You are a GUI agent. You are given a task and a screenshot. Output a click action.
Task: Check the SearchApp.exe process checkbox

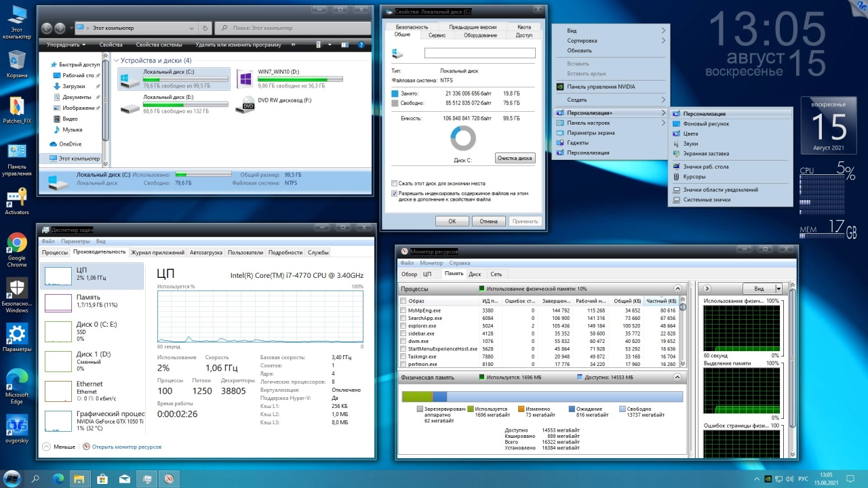[403, 318]
